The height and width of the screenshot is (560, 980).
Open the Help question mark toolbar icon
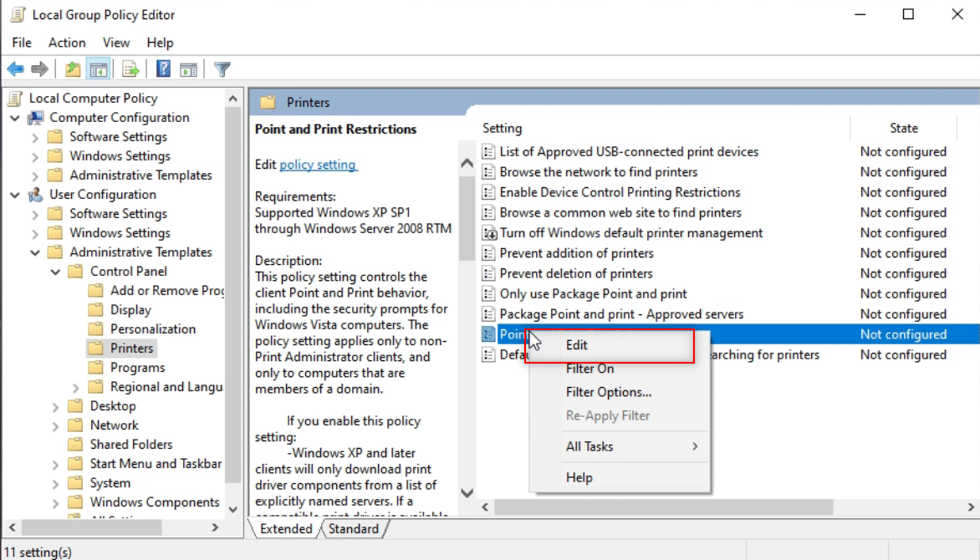[163, 69]
